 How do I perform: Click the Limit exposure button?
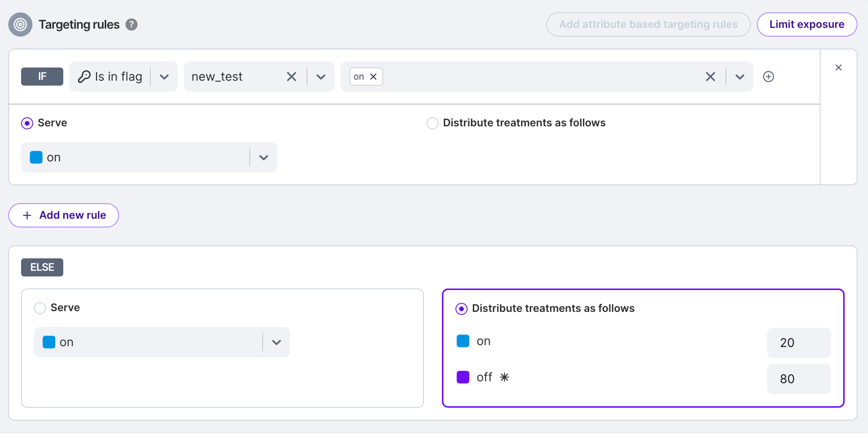pyautogui.click(x=807, y=25)
